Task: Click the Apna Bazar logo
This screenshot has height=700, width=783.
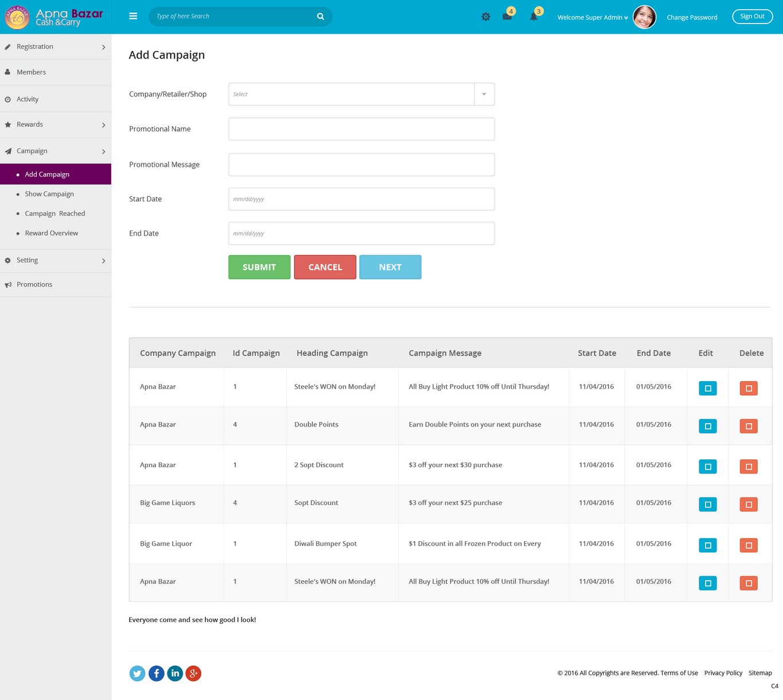Action: click(54, 17)
